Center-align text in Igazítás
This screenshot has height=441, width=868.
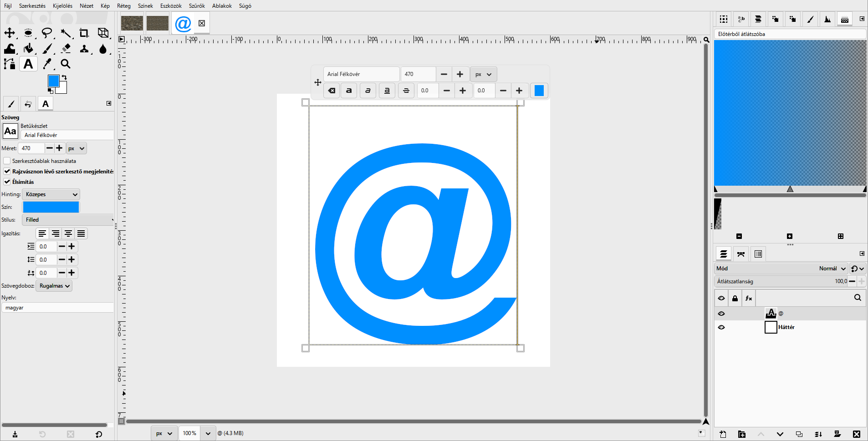pyautogui.click(x=68, y=233)
